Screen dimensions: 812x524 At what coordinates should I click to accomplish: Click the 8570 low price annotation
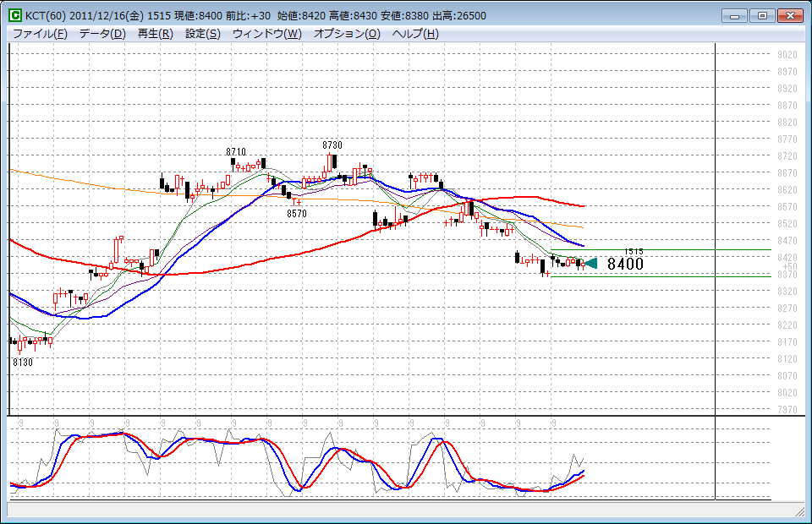pos(296,214)
